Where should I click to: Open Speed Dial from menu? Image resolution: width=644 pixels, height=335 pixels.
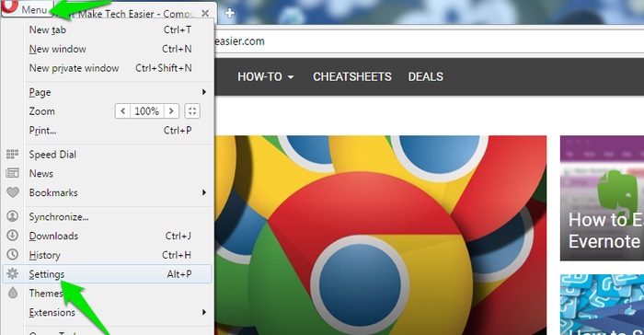pos(119,155)
